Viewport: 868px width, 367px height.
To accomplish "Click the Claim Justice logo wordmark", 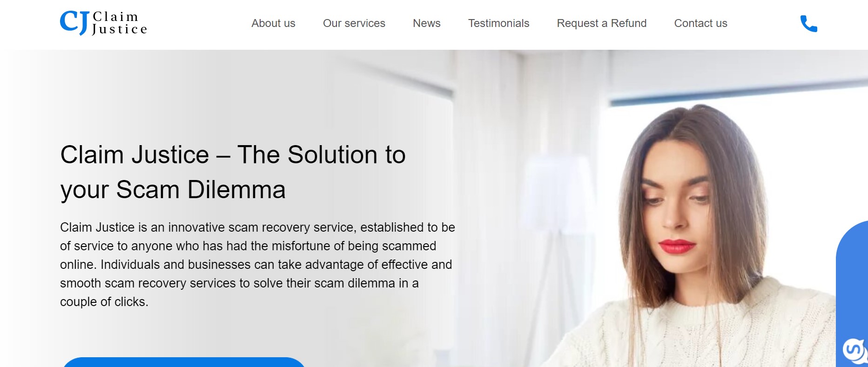I will 120,23.
